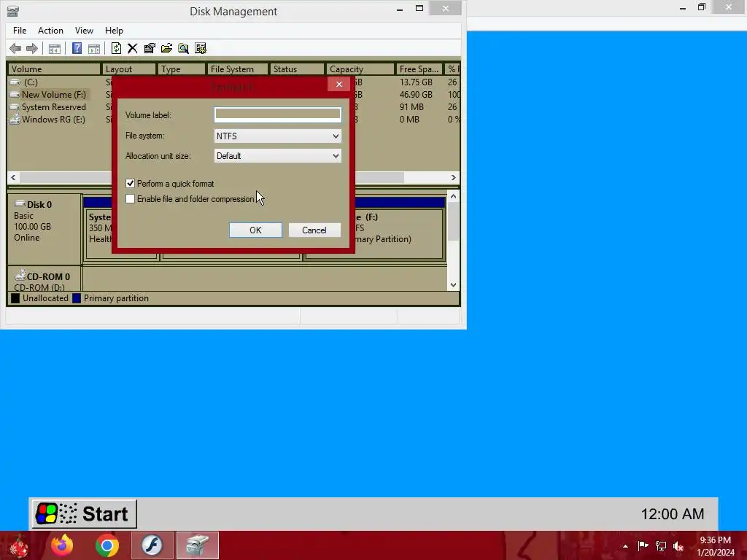Image resolution: width=747 pixels, height=560 pixels.
Task: Click OK in the Format dialog
Action: 255,230
